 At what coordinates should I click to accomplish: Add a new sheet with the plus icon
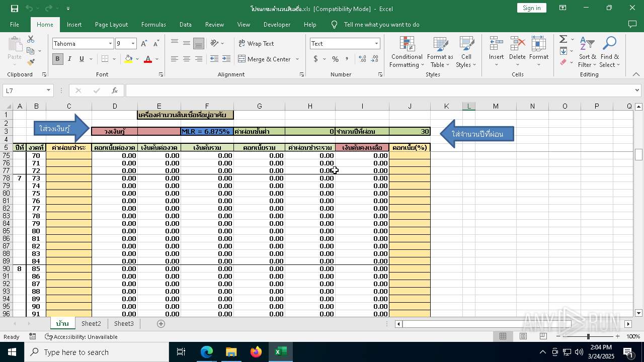161,324
